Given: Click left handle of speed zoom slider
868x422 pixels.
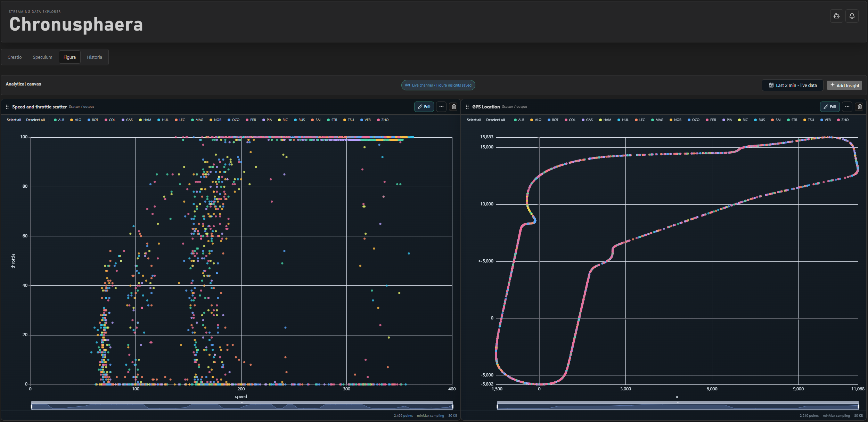Looking at the screenshot, I should click(x=31, y=406).
